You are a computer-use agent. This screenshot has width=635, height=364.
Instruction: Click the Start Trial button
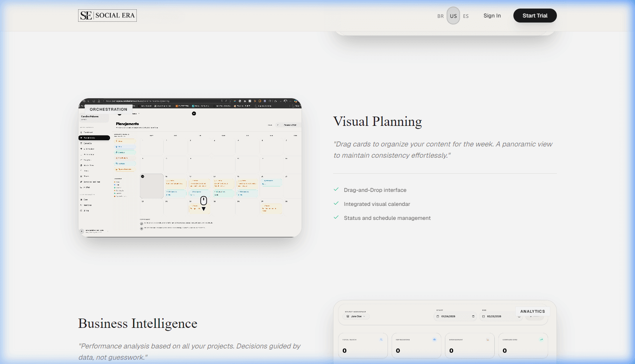(x=535, y=16)
